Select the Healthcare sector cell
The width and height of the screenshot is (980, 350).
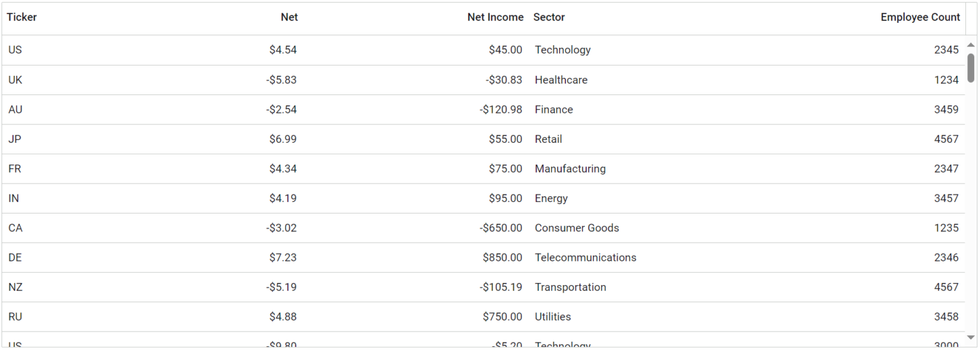[561, 80]
